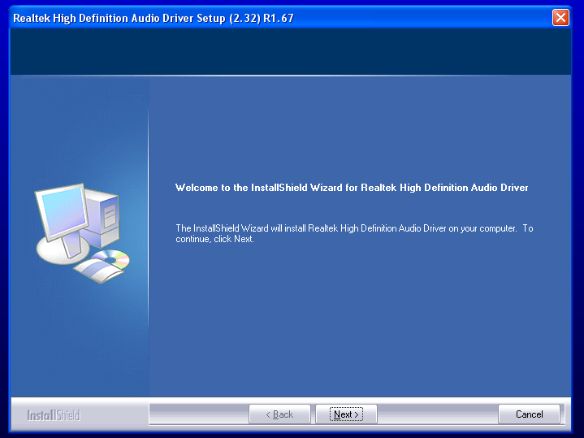584x438 pixels.
Task: Cancel the Realtek audio driver installation
Action: (529, 414)
